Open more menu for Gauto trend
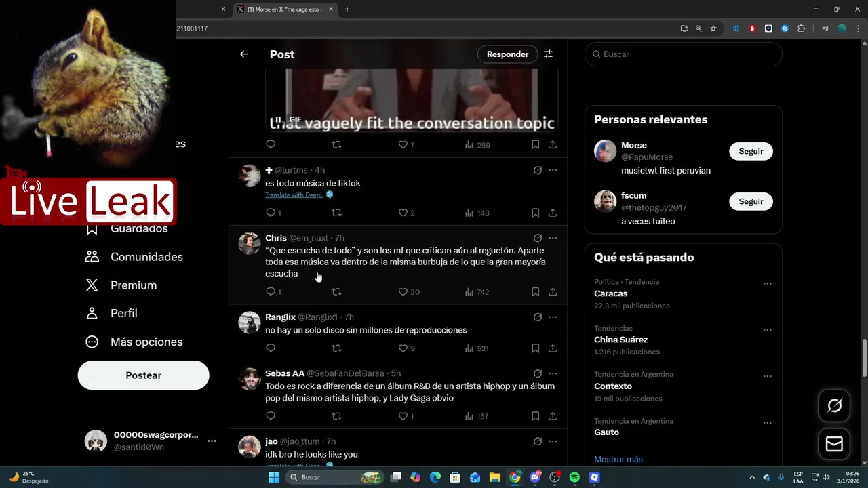The width and height of the screenshot is (868, 488). click(767, 423)
